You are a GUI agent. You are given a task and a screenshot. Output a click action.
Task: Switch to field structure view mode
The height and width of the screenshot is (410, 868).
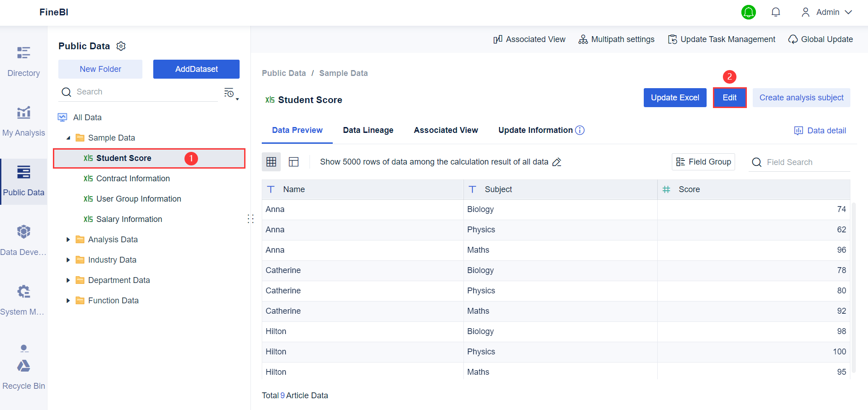(x=294, y=162)
